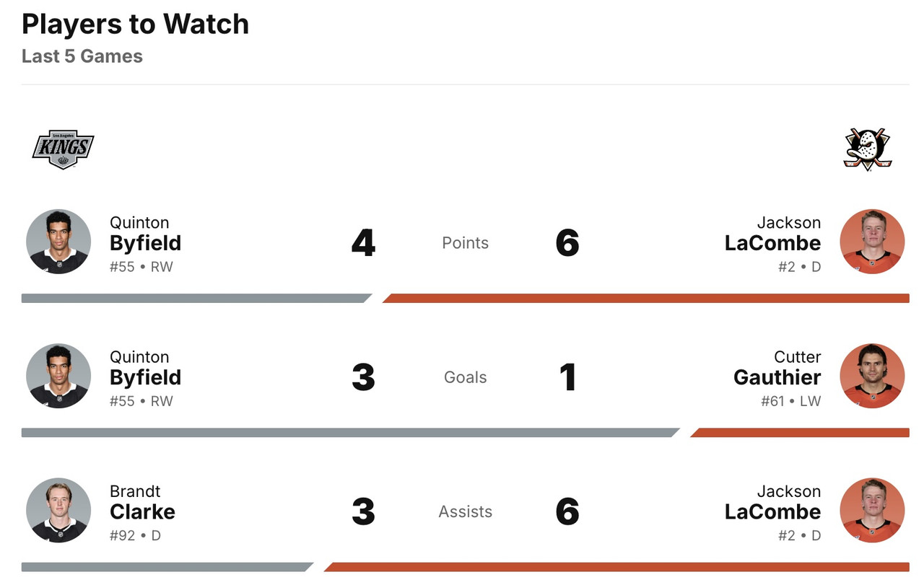924x585 pixels.
Task: Select Cutter Gauthier's player photo
Action: coord(872,376)
